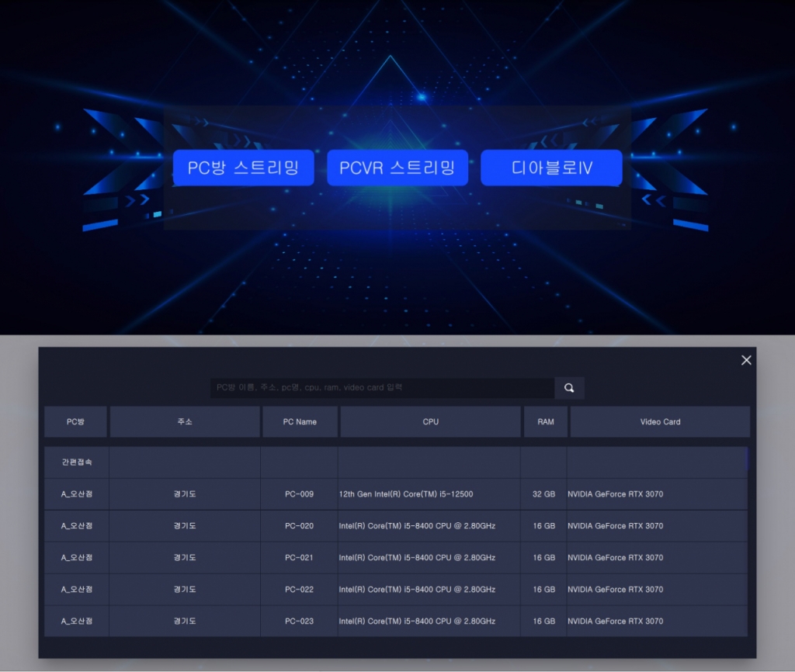
Task: Click 경기도 in the PC-022 row
Action: tap(185, 590)
